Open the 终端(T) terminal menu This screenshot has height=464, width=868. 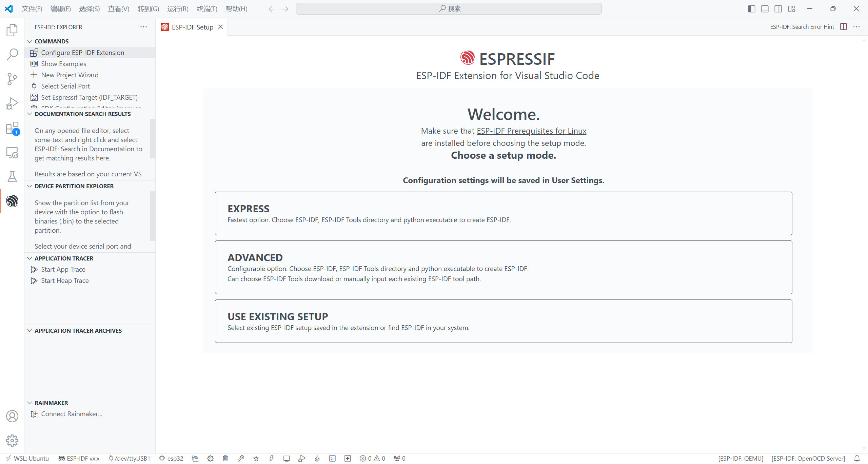[207, 9]
